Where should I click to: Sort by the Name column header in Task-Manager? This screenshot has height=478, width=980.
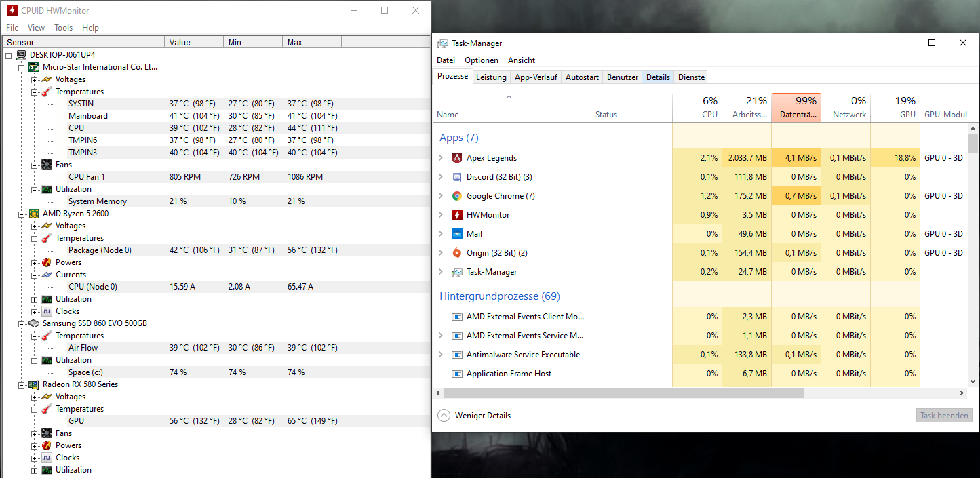tap(512, 108)
